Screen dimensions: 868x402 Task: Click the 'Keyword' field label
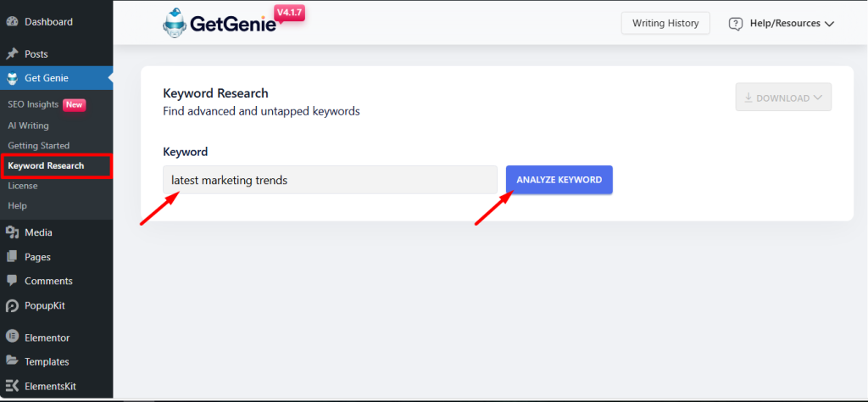pyautogui.click(x=186, y=152)
